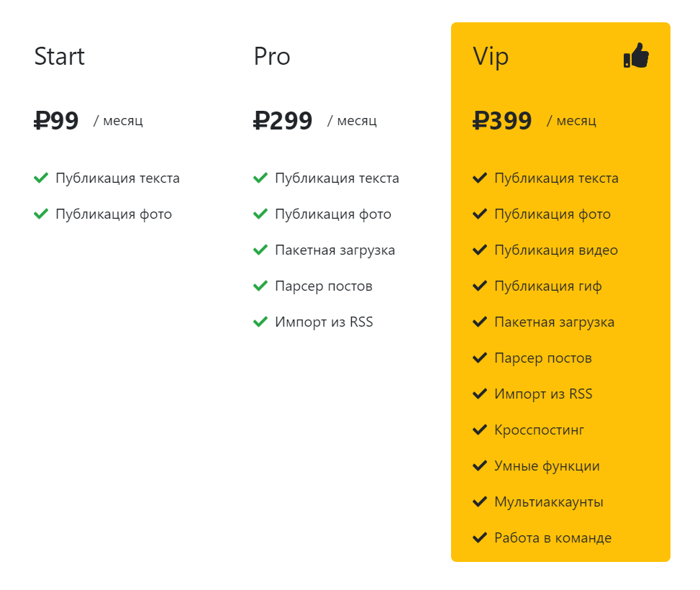Click Публикация фото in Start list
700x590 pixels.
pos(114,214)
